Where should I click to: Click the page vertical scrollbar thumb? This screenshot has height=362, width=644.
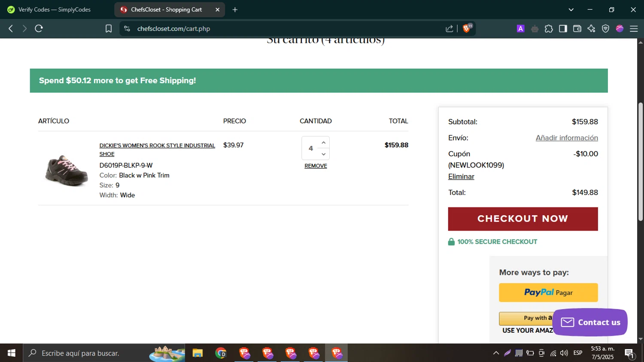(x=641, y=161)
